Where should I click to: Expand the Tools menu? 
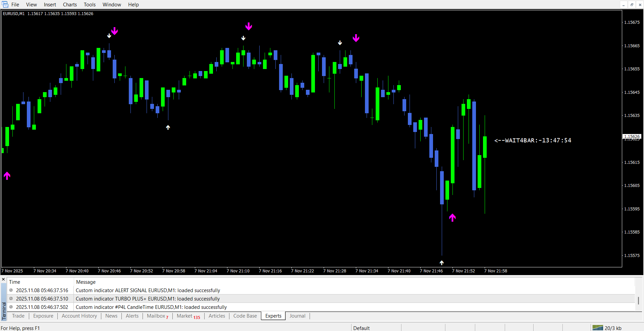coord(90,5)
